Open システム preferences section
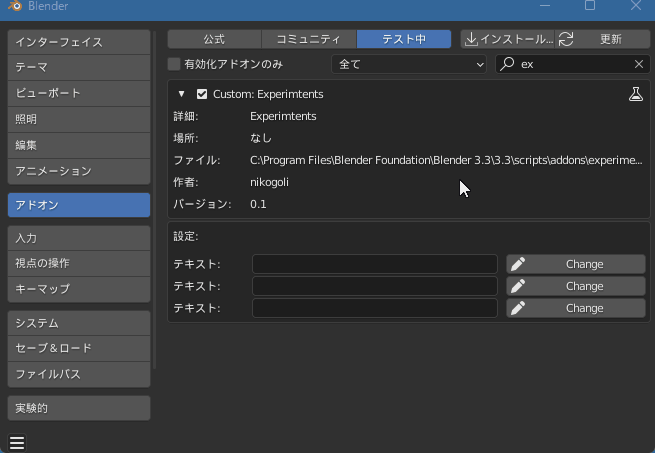The height and width of the screenshot is (453, 655). click(79, 323)
